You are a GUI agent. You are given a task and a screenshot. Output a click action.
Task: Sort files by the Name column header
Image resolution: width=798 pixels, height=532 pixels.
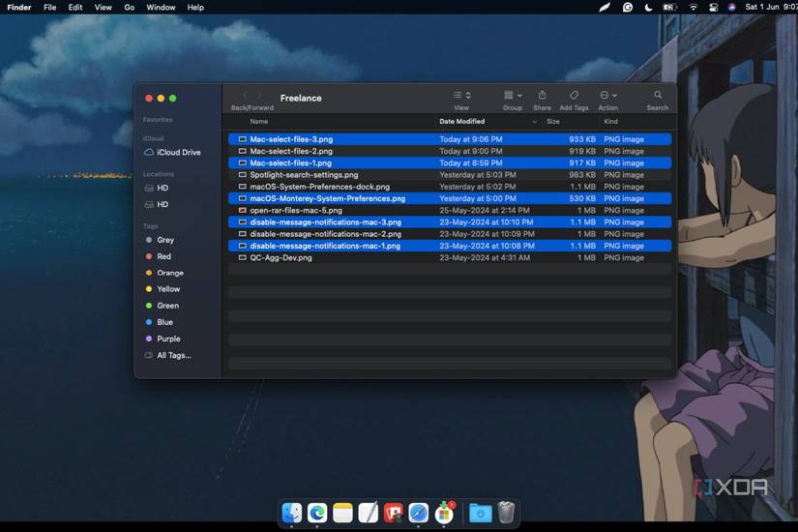(259, 122)
